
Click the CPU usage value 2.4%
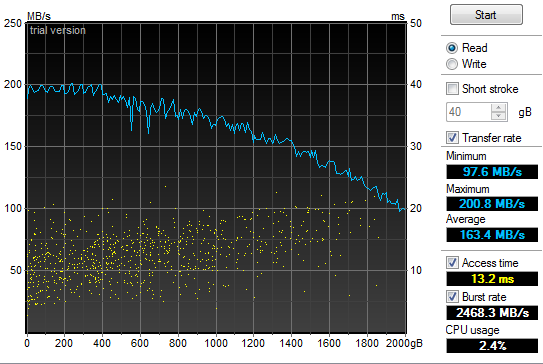coord(492,346)
